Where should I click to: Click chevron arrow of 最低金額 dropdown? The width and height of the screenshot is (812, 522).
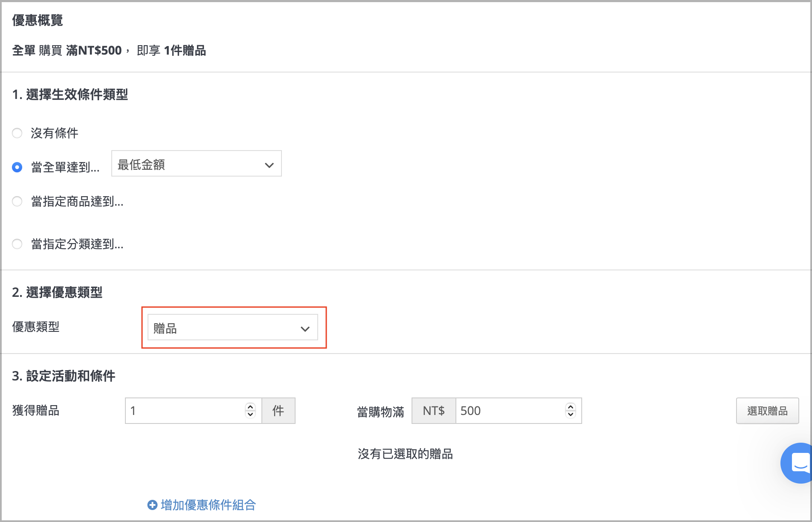click(269, 165)
